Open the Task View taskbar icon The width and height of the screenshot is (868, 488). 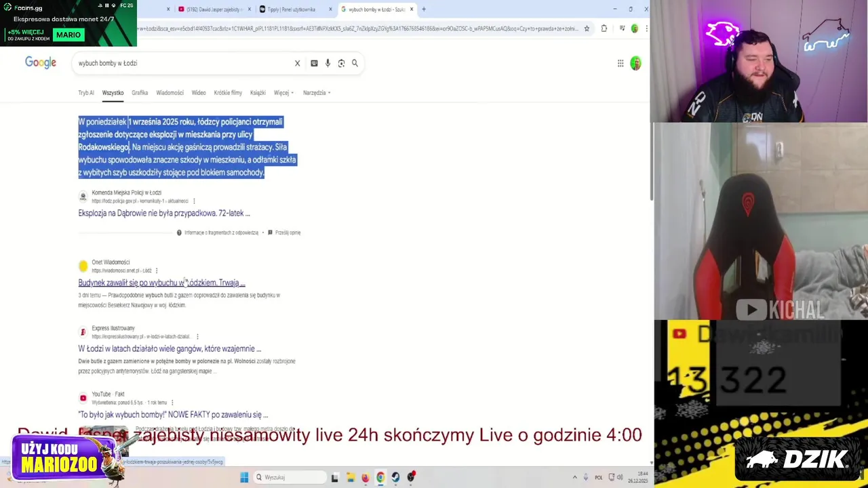(334, 477)
